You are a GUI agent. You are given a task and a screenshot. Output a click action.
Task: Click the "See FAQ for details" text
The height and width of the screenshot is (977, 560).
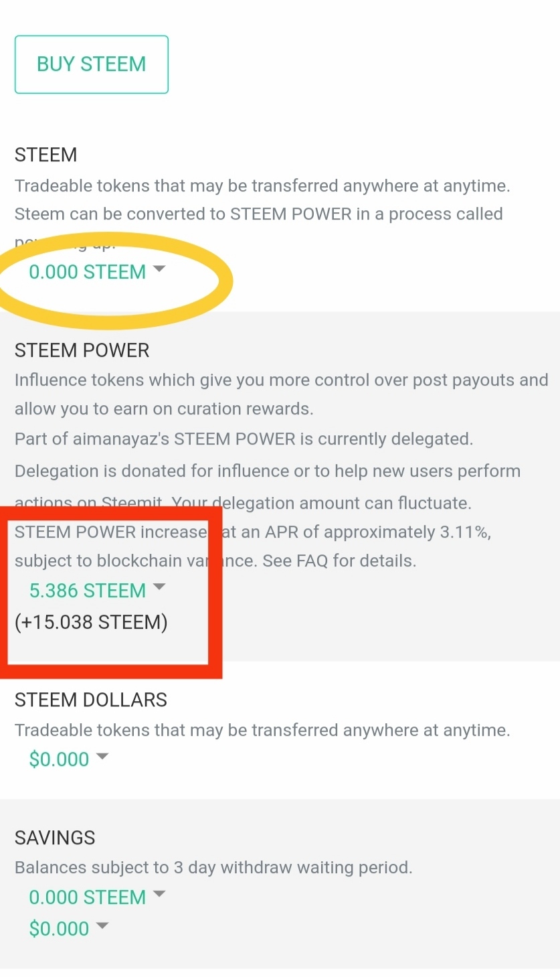pos(339,560)
